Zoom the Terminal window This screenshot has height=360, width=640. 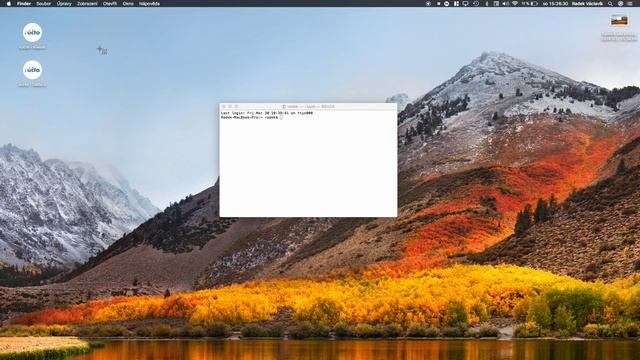[236, 106]
